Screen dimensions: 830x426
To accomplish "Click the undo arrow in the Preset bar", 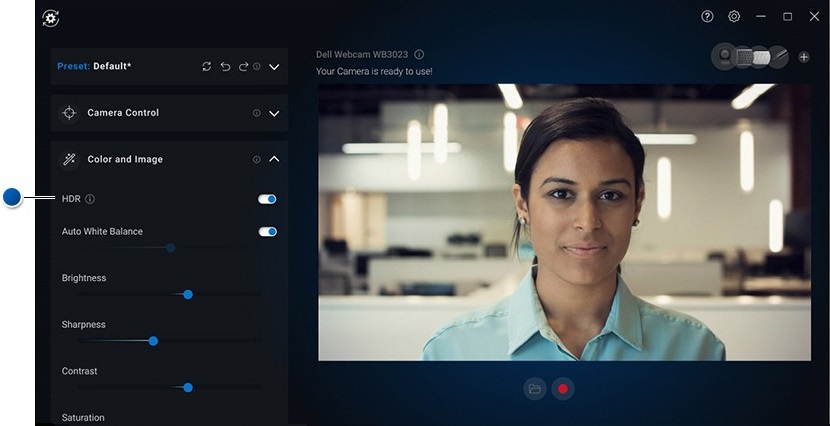I will 225,67.
